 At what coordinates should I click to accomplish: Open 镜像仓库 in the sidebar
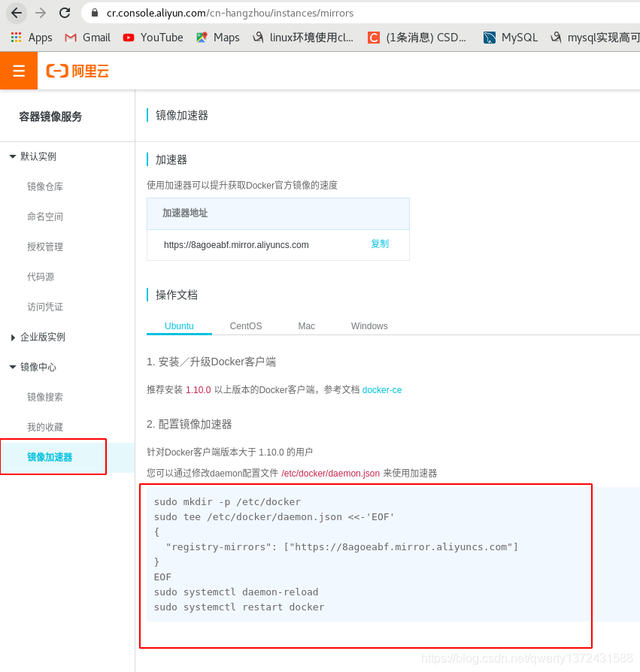click(x=45, y=186)
